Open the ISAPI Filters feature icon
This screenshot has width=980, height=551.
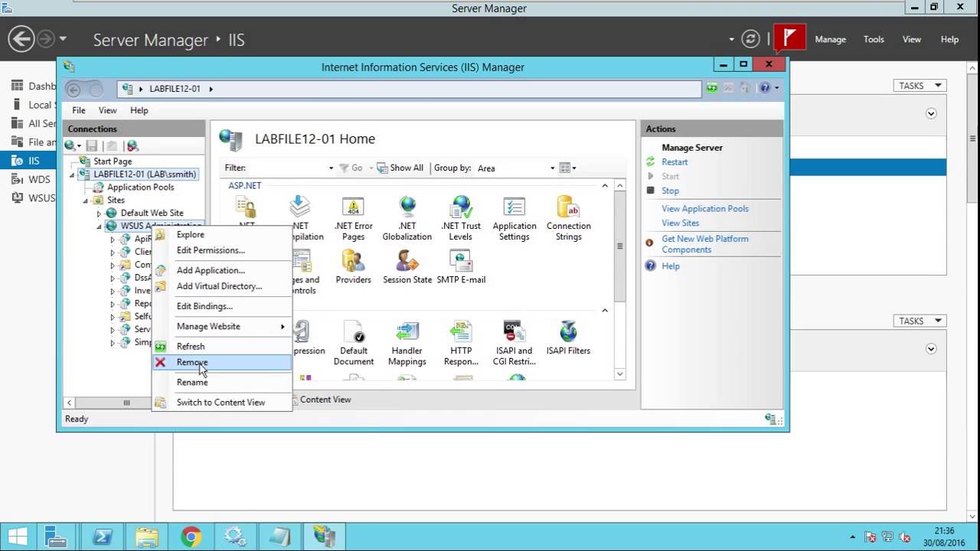pos(568,337)
